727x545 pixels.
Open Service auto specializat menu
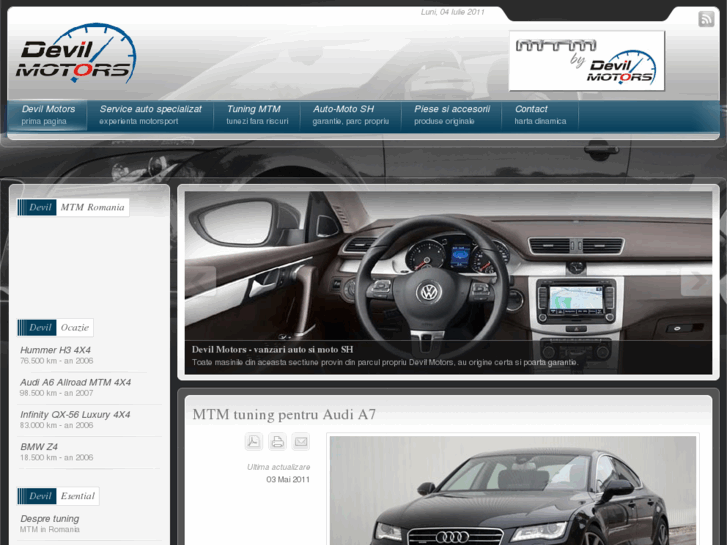tap(150, 115)
